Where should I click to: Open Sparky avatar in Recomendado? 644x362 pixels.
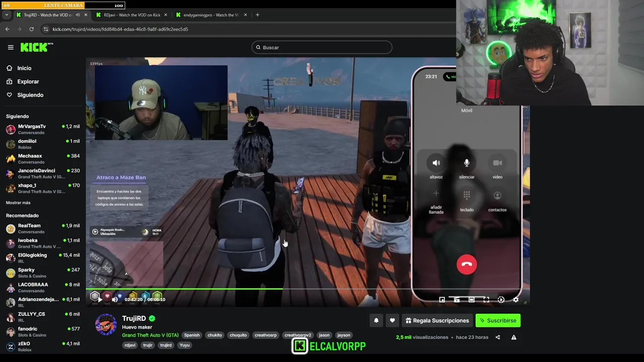tap(11, 273)
